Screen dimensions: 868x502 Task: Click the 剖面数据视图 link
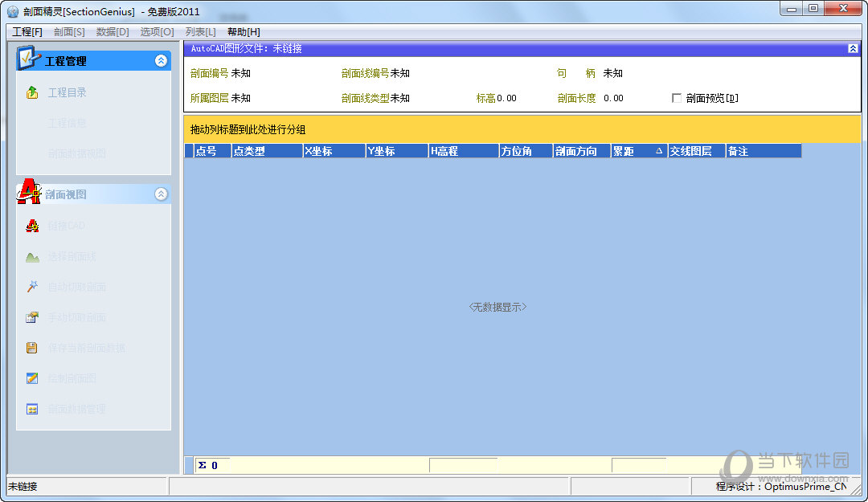pos(77,153)
